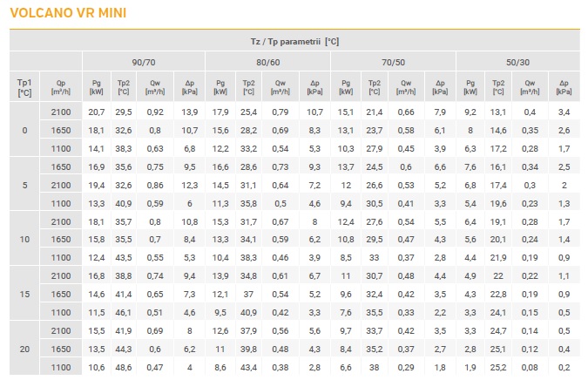Click Qp 1100 in the Tp1 10 group
Image resolution: width=588 pixels, height=387 pixels.
point(61,257)
